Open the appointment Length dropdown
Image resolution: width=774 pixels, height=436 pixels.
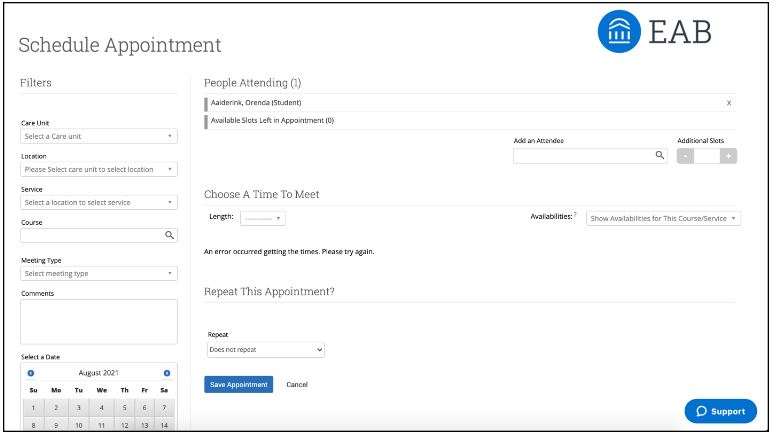pos(263,217)
